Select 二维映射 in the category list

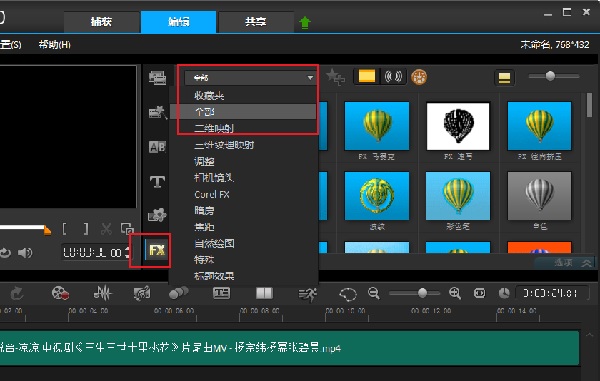(x=214, y=129)
